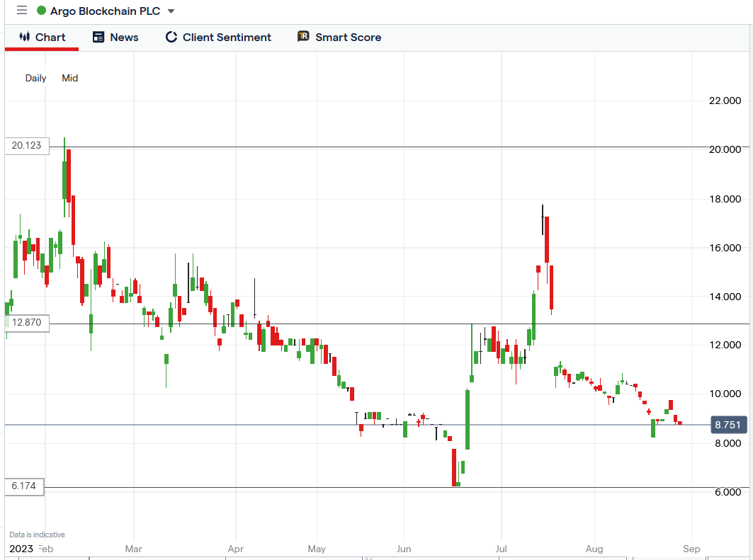The width and height of the screenshot is (753, 560).
Task: Click the 2023 year label
Action: tap(21, 549)
